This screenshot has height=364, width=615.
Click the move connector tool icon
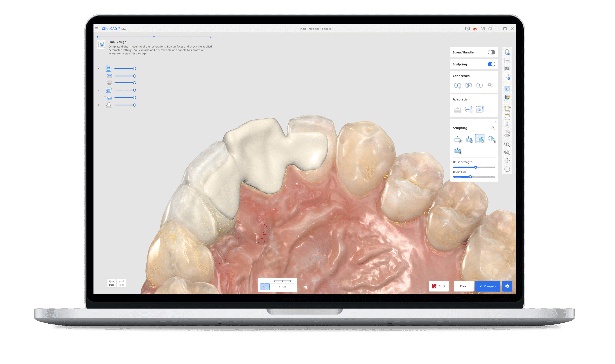457,85
